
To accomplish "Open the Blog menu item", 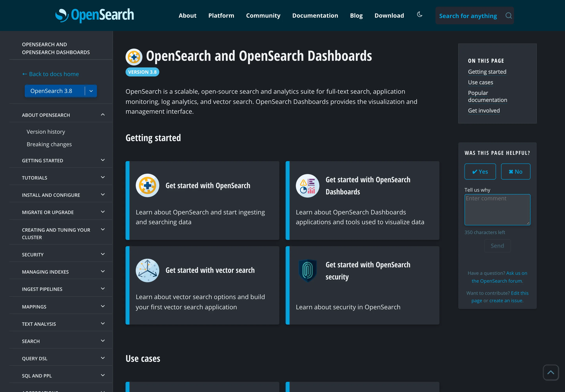I will coord(356,15).
